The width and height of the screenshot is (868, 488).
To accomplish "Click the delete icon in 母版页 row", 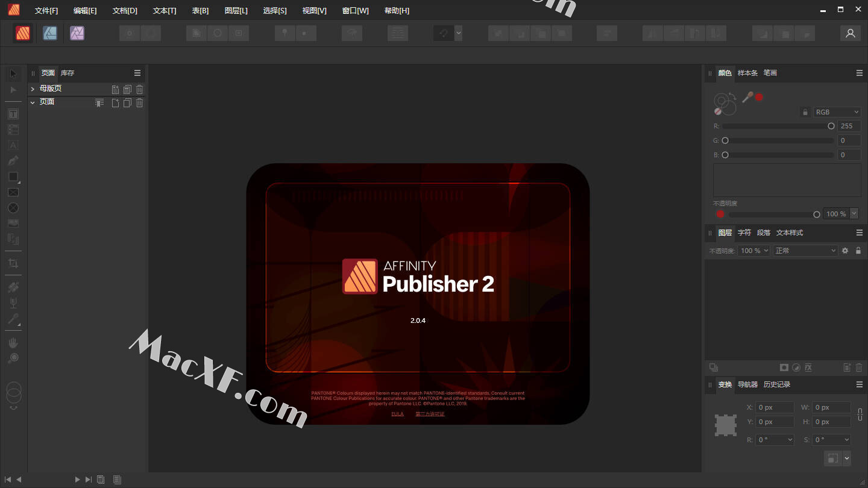I will coord(140,89).
